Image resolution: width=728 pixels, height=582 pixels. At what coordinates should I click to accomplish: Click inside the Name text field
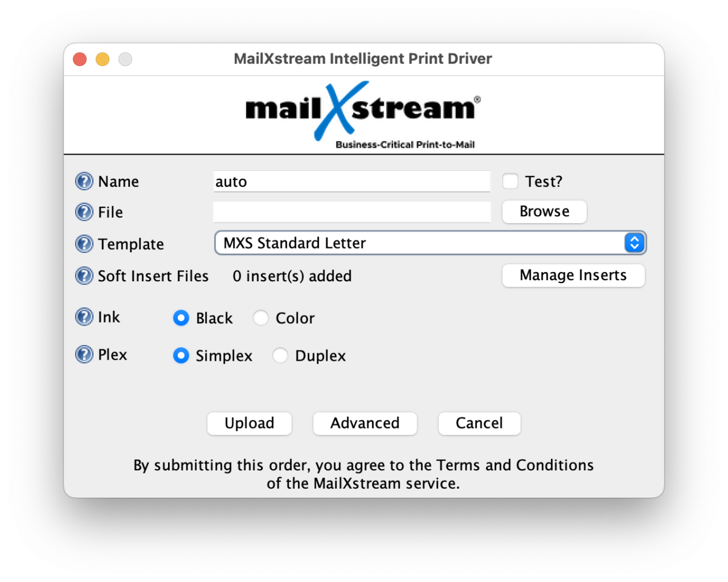pyautogui.click(x=352, y=181)
